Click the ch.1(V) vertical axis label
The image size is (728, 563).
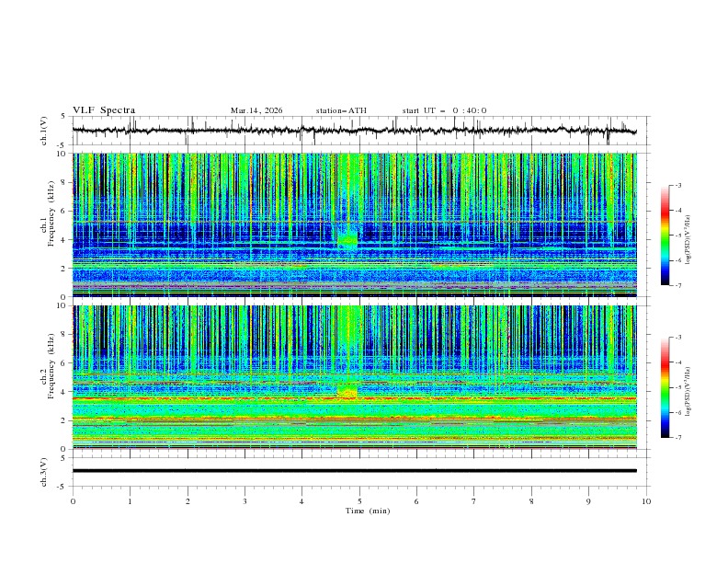(x=43, y=132)
